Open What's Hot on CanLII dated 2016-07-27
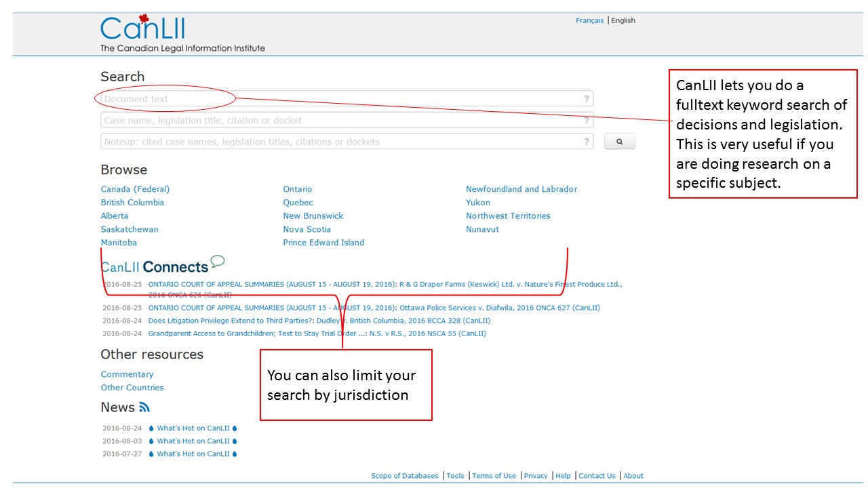This screenshot has width=868, height=488. (193, 454)
